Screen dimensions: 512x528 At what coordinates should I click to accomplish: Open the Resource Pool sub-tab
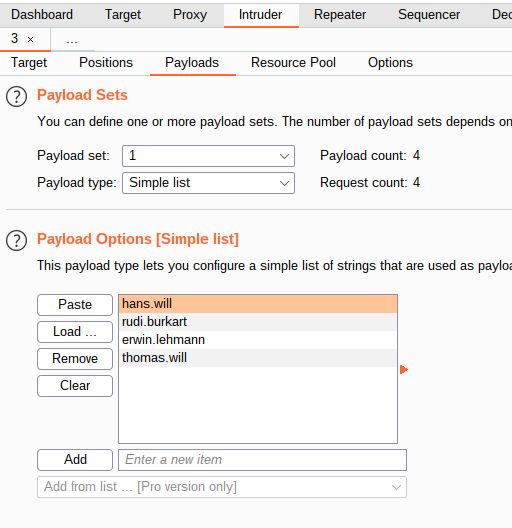pyautogui.click(x=293, y=63)
